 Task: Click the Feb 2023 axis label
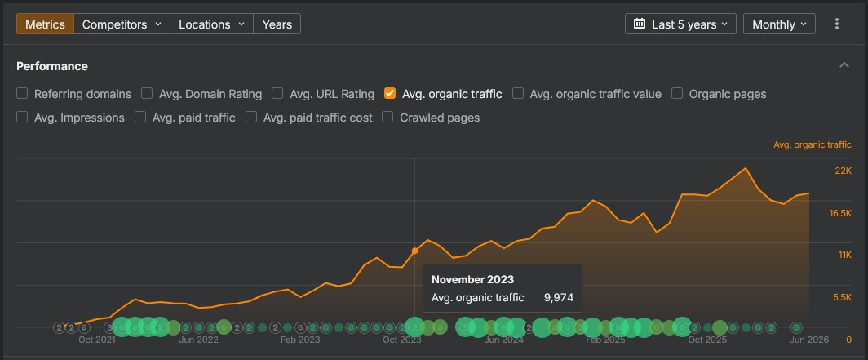300,340
